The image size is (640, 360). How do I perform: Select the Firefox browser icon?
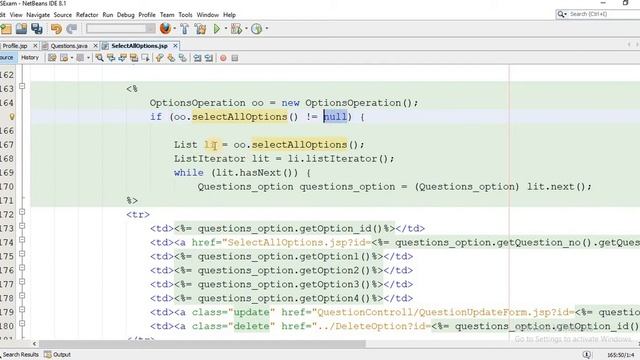click(165, 29)
